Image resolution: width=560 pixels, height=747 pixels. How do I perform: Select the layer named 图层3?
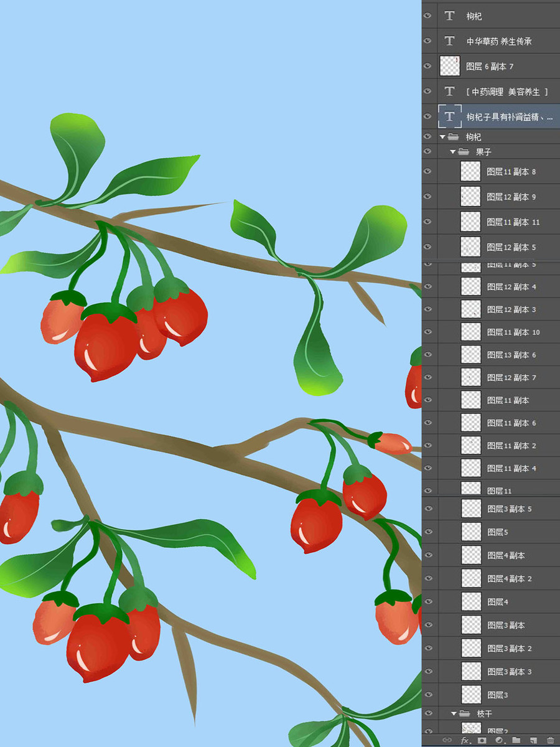click(x=498, y=694)
